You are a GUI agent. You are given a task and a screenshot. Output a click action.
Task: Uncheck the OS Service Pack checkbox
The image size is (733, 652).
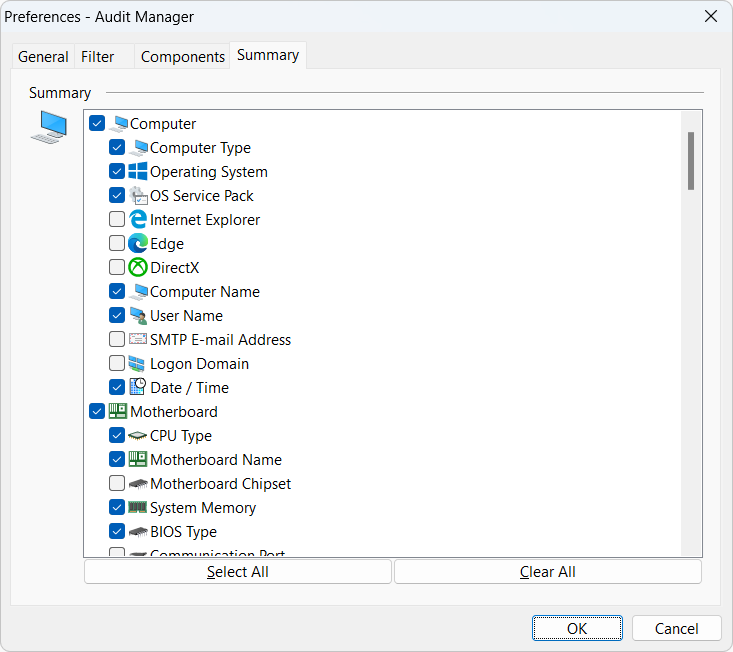[117, 196]
